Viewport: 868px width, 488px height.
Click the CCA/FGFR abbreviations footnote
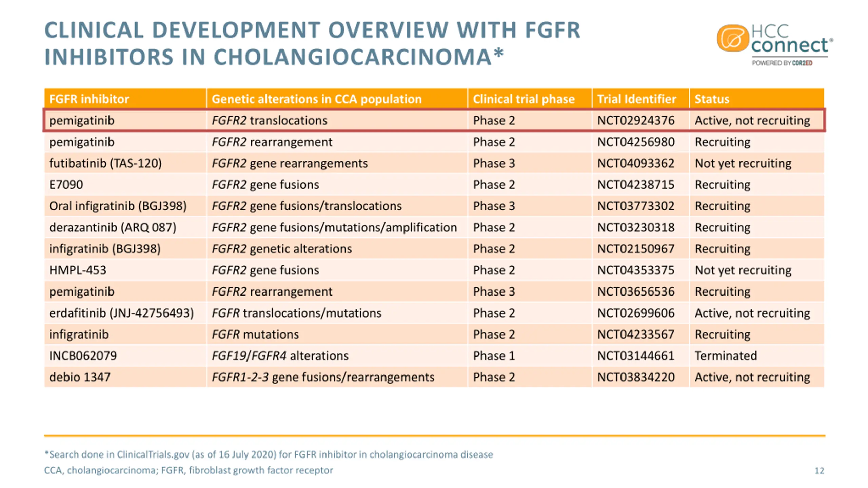pyautogui.click(x=189, y=470)
